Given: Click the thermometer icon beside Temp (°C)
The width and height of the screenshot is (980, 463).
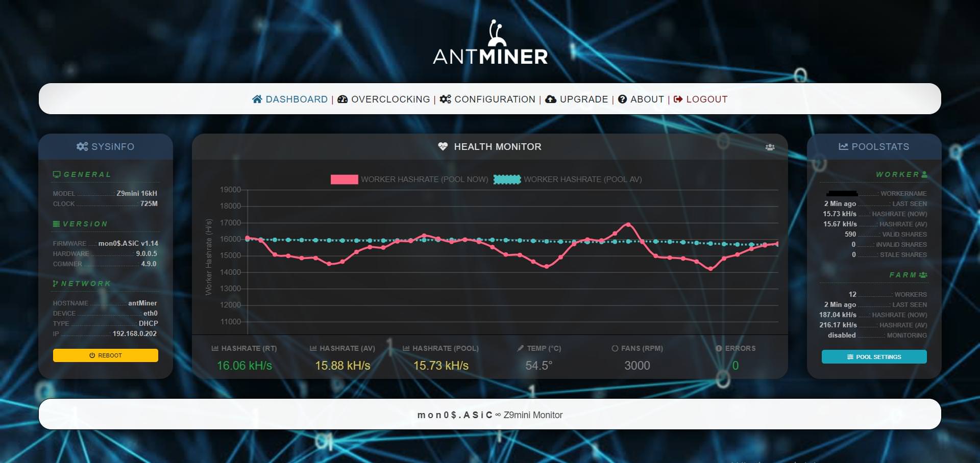Looking at the screenshot, I should (x=521, y=348).
